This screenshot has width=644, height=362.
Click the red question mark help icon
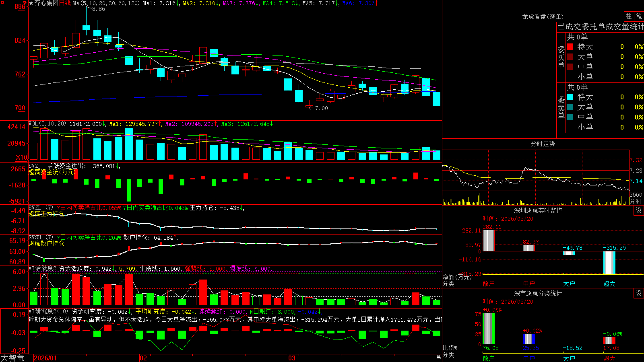point(25,3)
